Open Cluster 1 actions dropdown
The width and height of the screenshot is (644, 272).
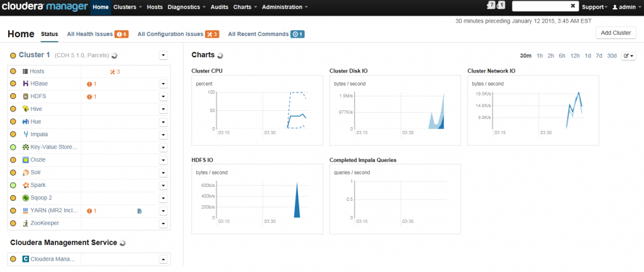pos(163,55)
